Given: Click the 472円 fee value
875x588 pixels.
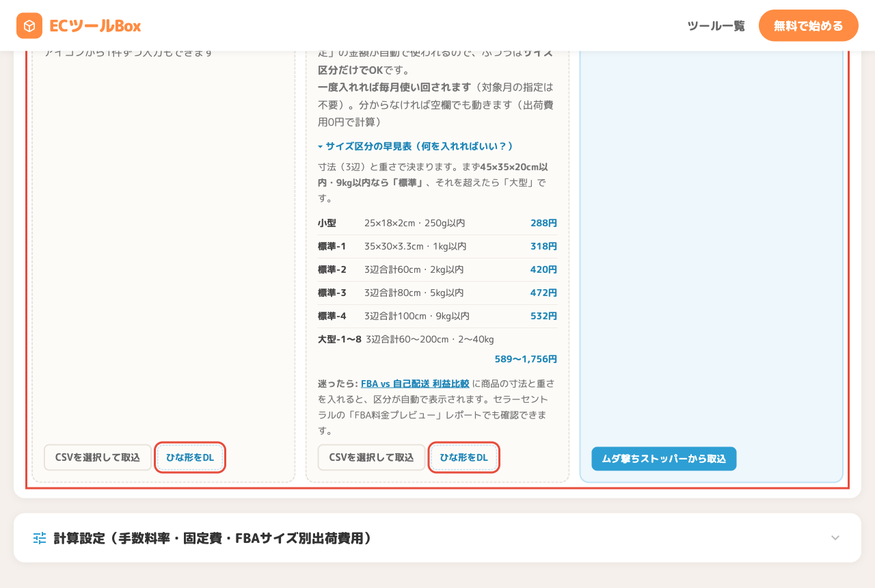Looking at the screenshot, I should pyautogui.click(x=543, y=293).
